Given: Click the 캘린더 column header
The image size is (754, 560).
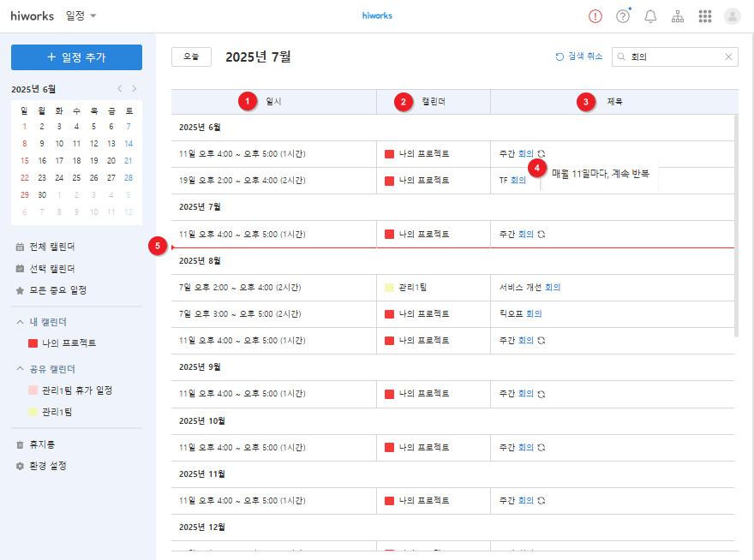Looking at the screenshot, I should click(x=434, y=102).
